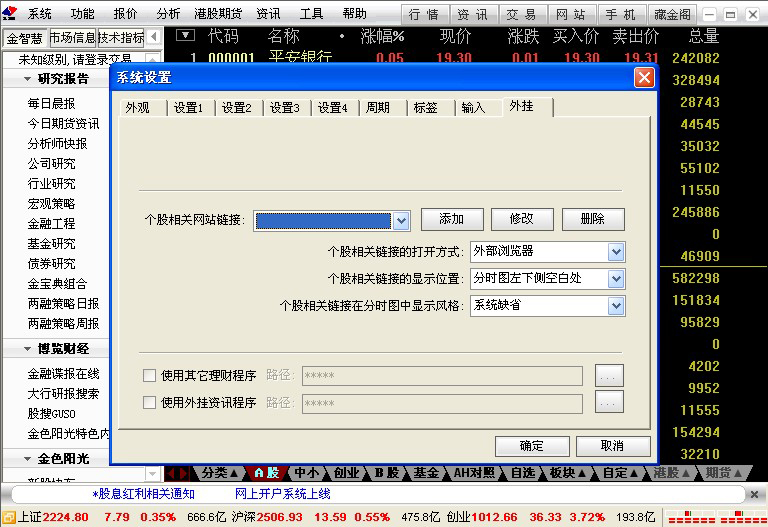The image size is (768, 527).
Task: Click the 使用其它理财程序 path input field
Action: coord(442,376)
